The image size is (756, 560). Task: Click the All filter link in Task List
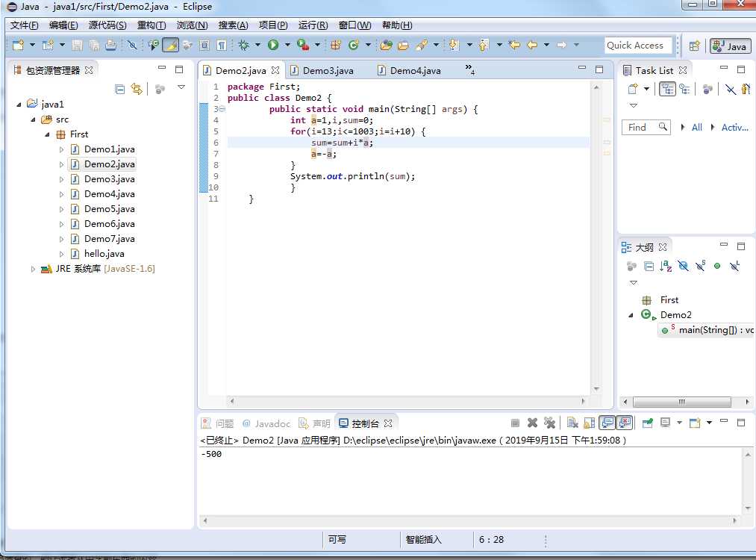[697, 128]
